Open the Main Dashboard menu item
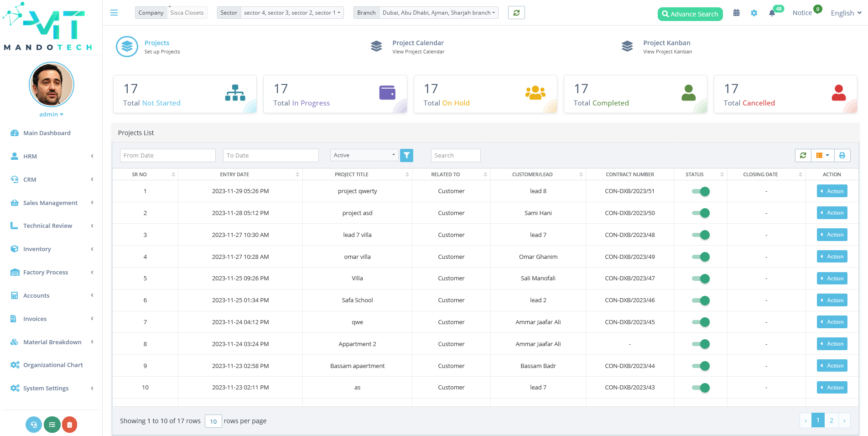The image size is (868, 436). 47,133
